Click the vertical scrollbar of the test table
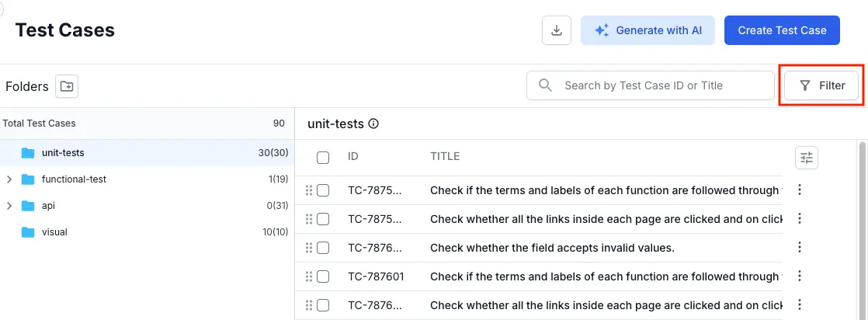 pyautogui.click(x=862, y=233)
